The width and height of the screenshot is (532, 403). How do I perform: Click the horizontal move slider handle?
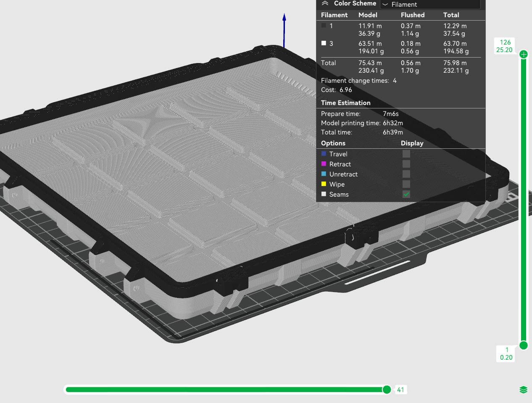[387, 390]
